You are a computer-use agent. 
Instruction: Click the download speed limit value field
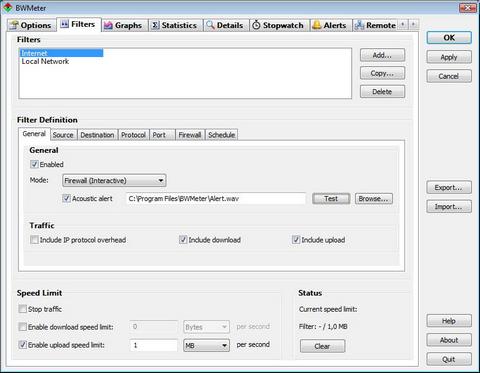click(154, 327)
